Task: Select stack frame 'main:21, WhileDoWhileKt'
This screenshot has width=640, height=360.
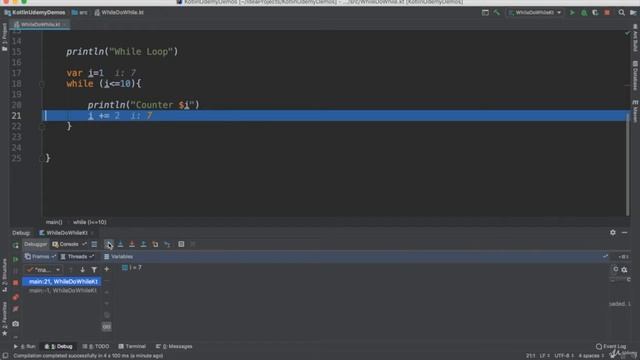Action: (x=62, y=282)
